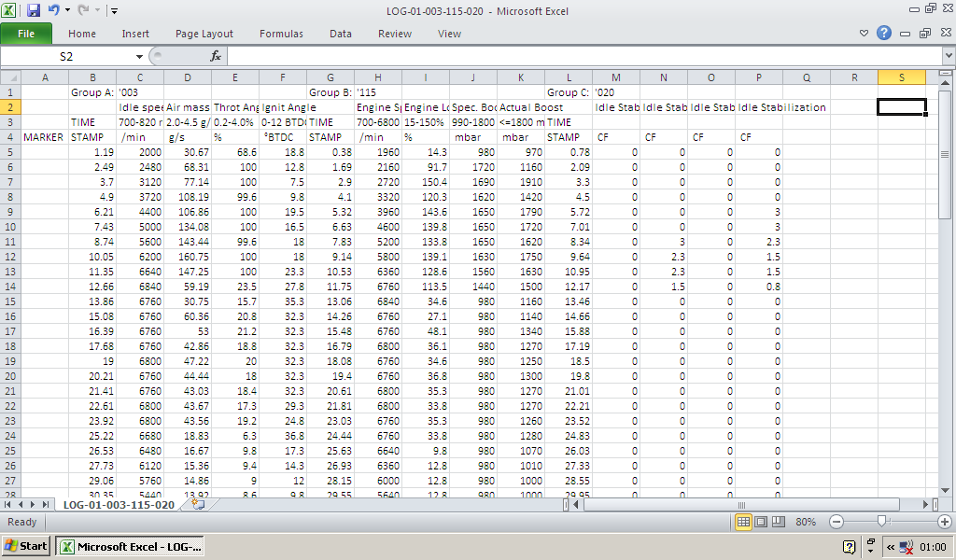The image size is (956, 560).
Task: Open the Page Layout ribbon tab
Action: pos(204,34)
